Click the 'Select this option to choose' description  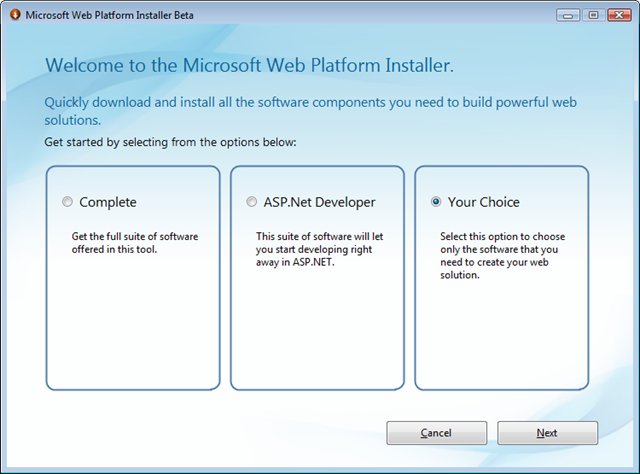[502, 256]
